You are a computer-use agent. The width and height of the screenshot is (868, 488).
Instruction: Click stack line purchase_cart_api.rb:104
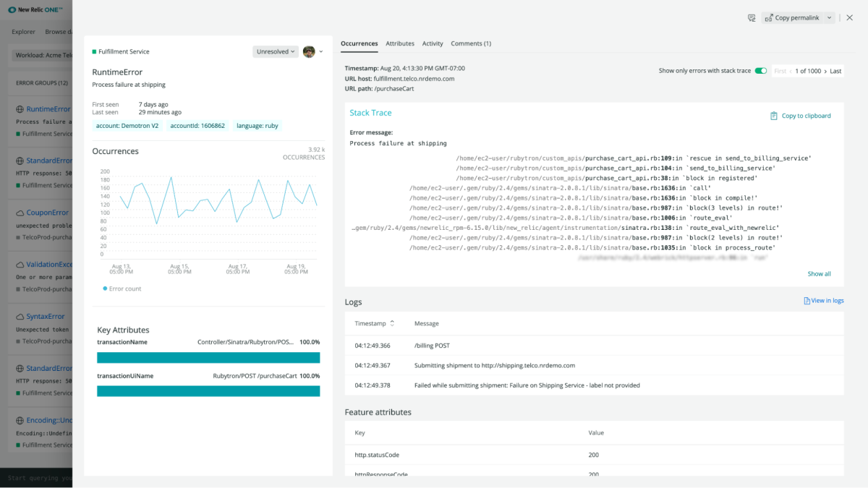point(616,168)
